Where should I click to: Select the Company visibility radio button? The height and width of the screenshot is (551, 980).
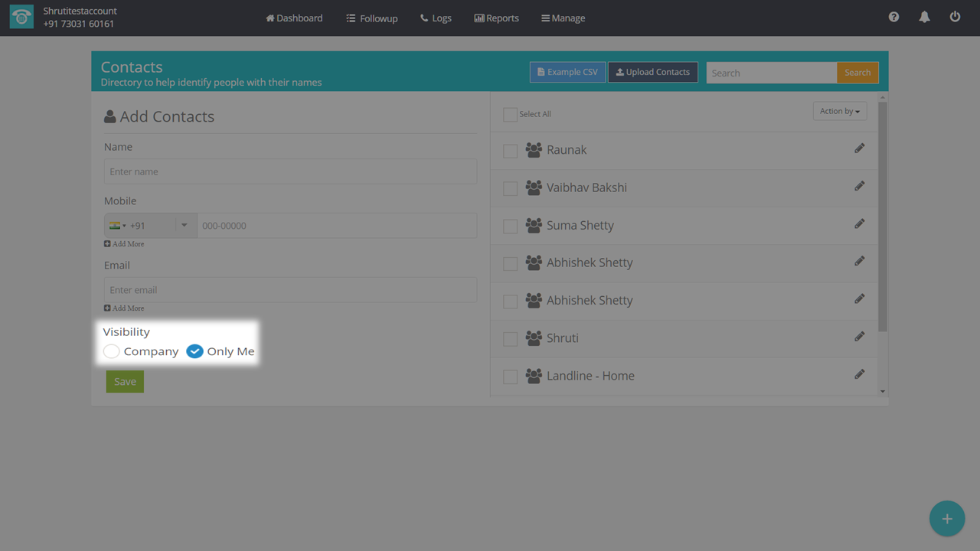pyautogui.click(x=112, y=351)
